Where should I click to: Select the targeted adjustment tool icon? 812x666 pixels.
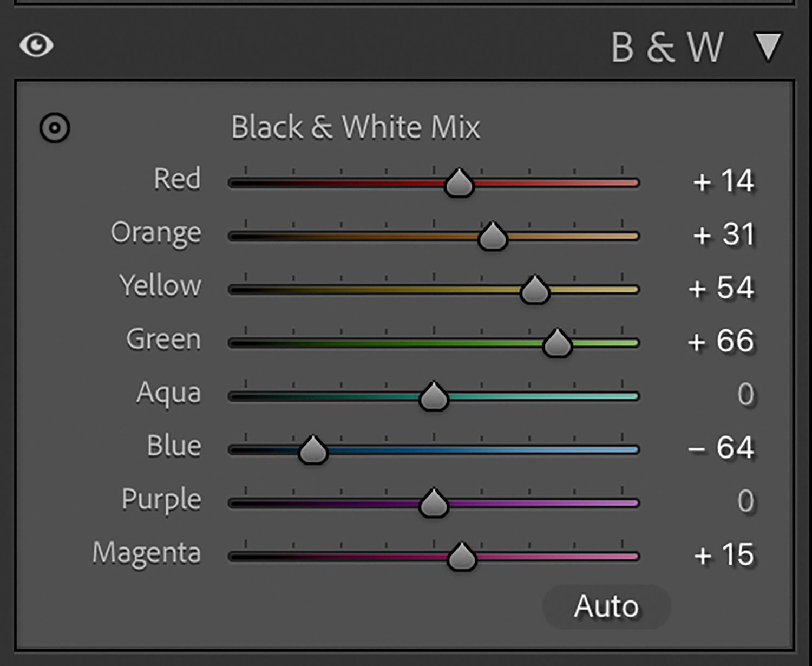point(55,128)
